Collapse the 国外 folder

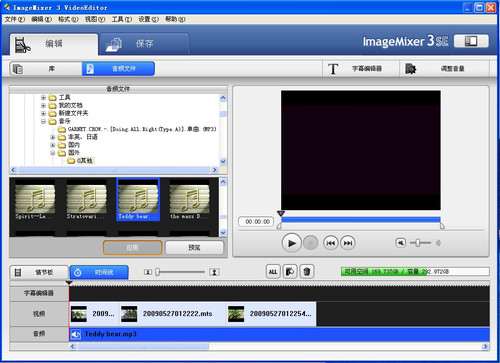(52, 153)
